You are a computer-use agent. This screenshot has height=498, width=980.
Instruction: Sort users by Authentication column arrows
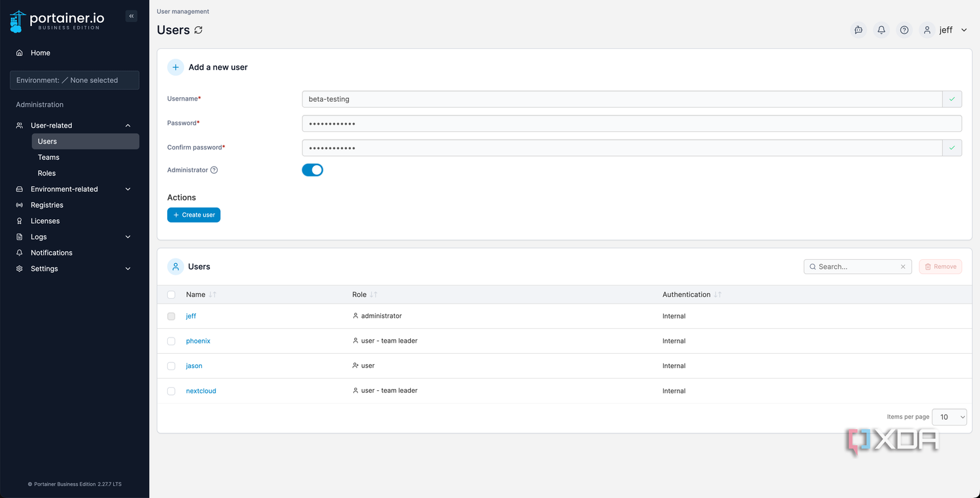pyautogui.click(x=717, y=295)
